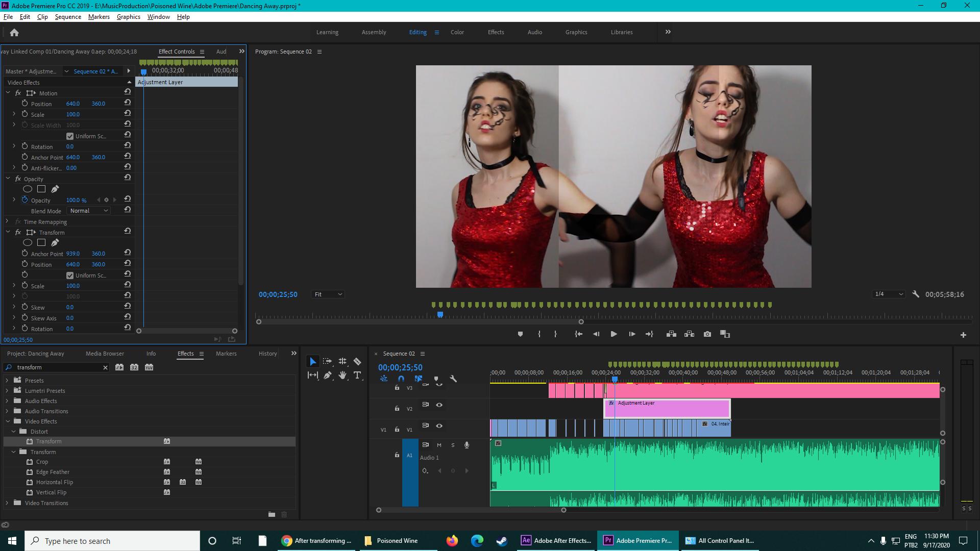Click Mark Out button
Screen dimensions: 980x551
(555, 334)
